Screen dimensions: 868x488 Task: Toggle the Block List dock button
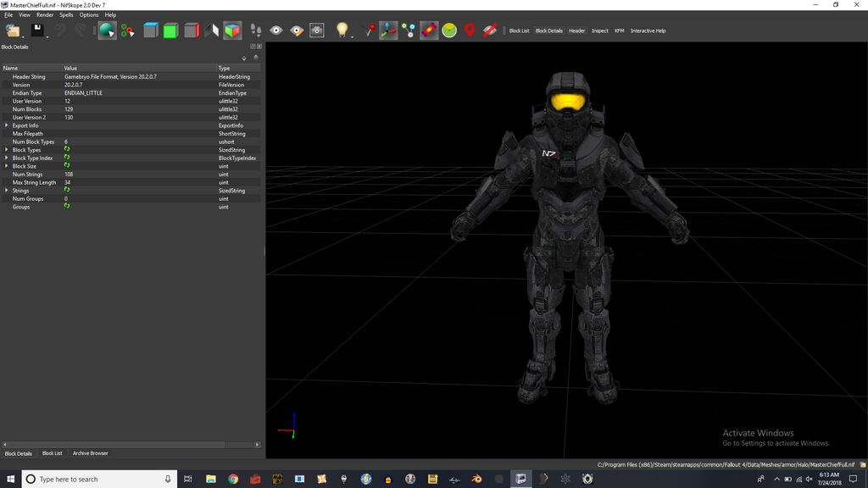coord(519,31)
